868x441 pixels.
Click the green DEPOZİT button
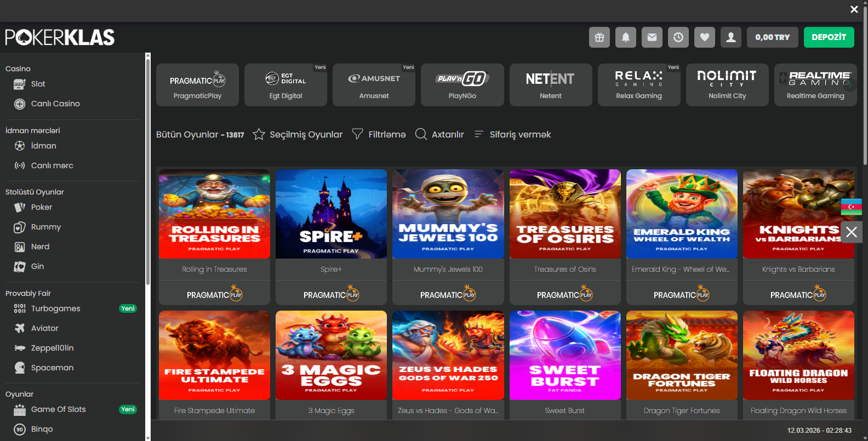pos(829,37)
